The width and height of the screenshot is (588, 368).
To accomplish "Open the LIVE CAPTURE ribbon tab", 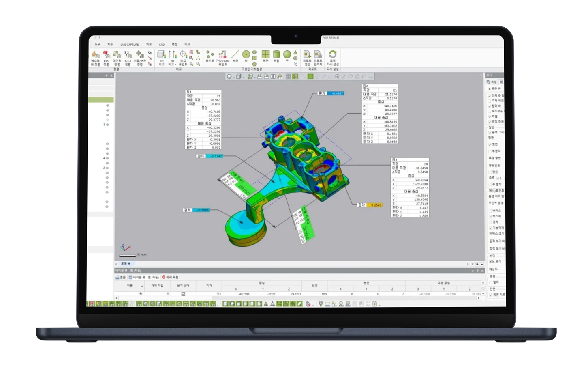I will pyautogui.click(x=129, y=45).
